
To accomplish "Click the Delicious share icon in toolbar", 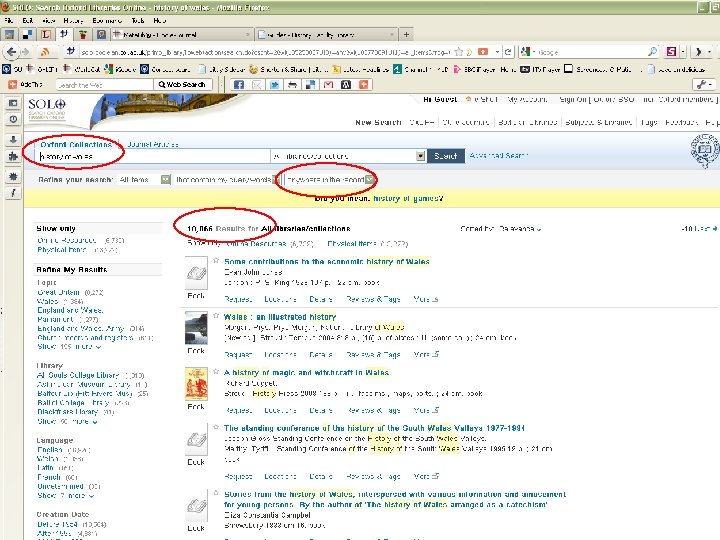I will [310, 84].
